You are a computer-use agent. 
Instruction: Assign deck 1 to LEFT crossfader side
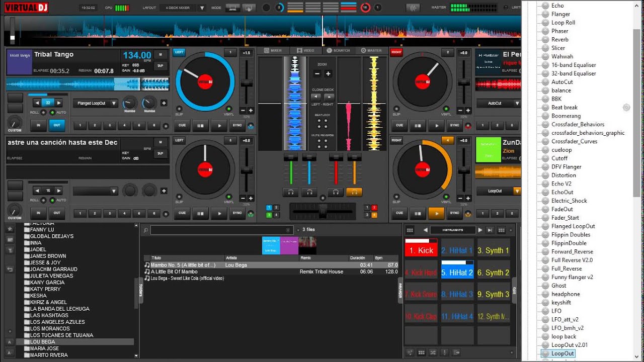(179, 52)
